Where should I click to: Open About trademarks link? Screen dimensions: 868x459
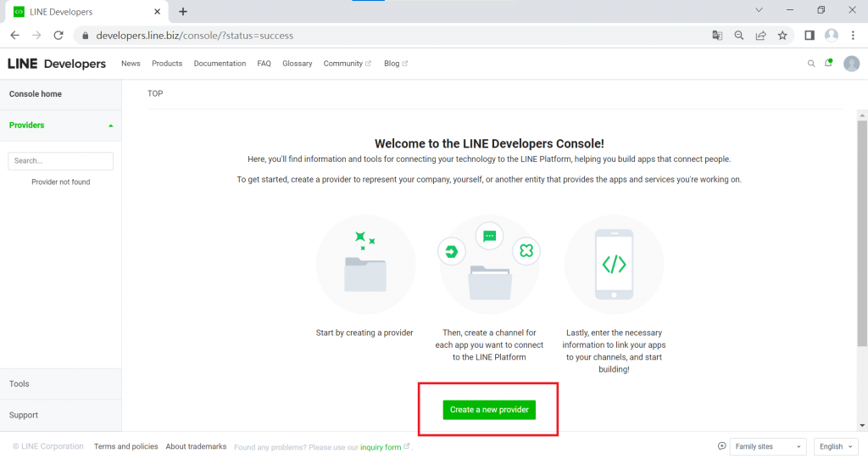click(196, 446)
